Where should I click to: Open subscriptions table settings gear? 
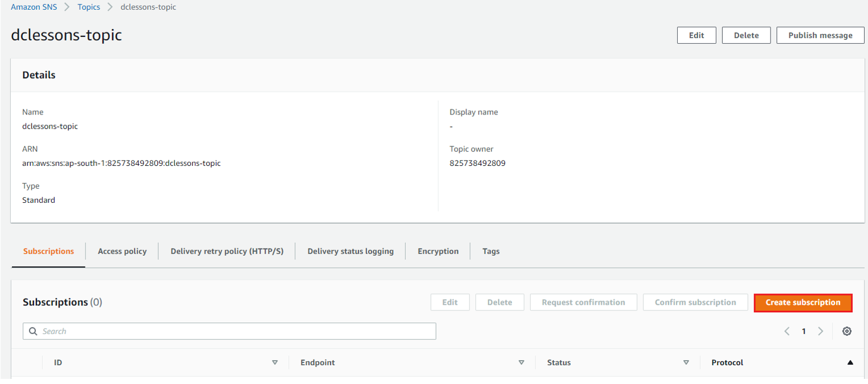tap(847, 331)
